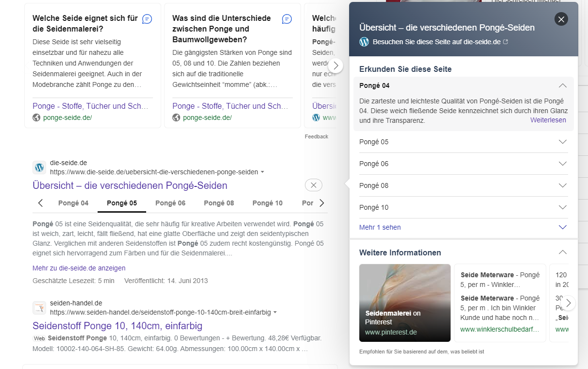Close the Übersicht Pongé-Seiden side panel
Viewport: 588px width, 369px height.
pyautogui.click(x=561, y=19)
